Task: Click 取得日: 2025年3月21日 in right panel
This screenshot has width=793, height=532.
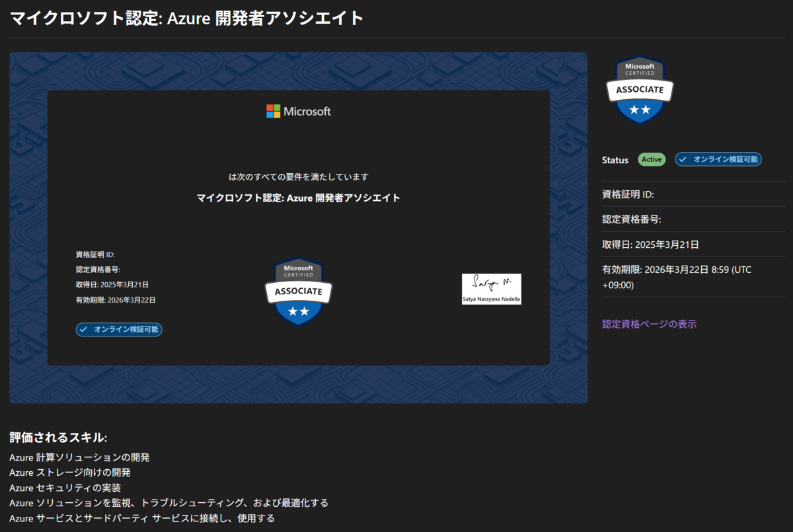Action: pyautogui.click(x=650, y=245)
